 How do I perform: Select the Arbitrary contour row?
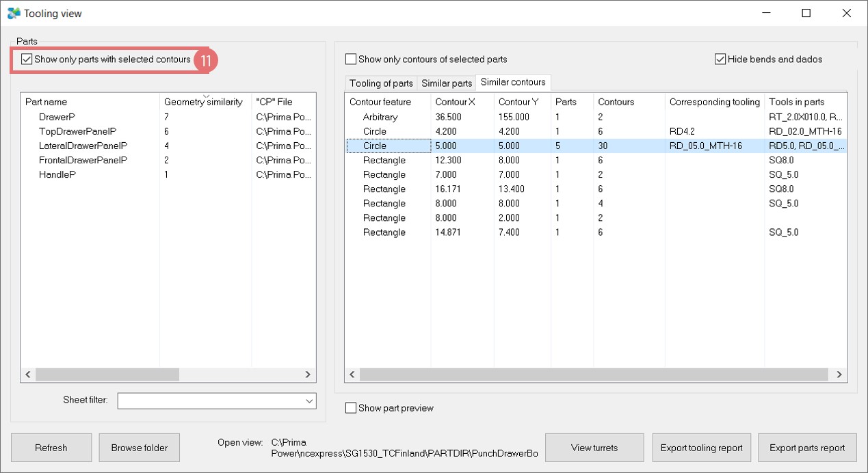[x=380, y=117]
